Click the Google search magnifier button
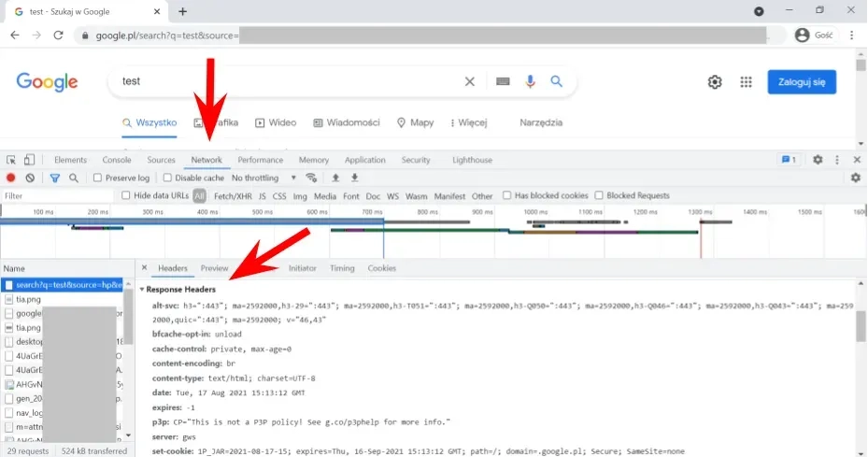868x457 pixels. pyautogui.click(x=556, y=81)
